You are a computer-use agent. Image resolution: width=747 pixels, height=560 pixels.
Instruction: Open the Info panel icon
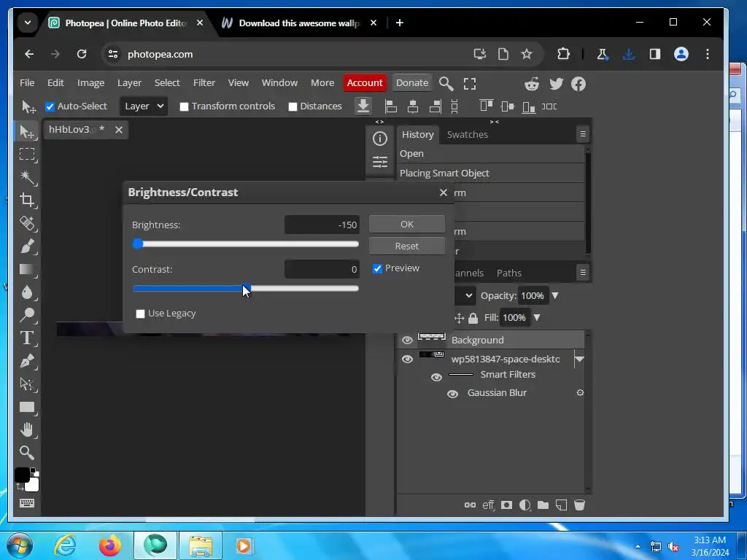coord(379,139)
